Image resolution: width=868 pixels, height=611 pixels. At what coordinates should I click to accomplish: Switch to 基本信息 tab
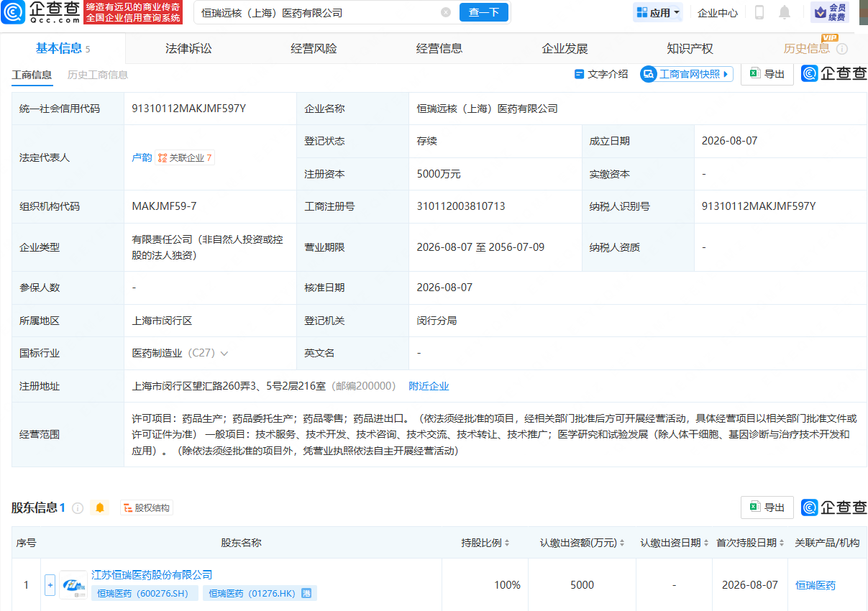click(63, 48)
